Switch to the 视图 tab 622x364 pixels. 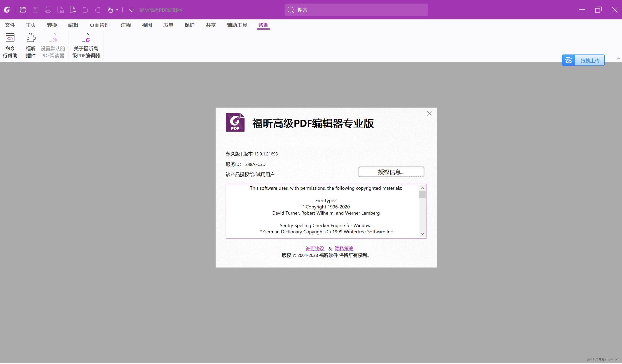147,25
